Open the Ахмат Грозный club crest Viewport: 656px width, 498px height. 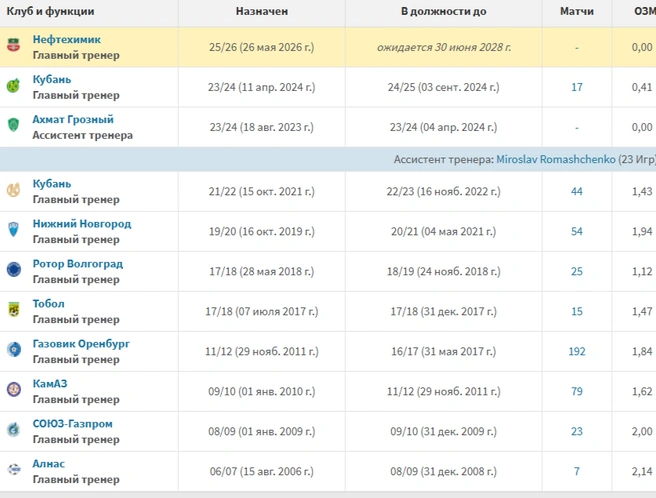coord(13,125)
